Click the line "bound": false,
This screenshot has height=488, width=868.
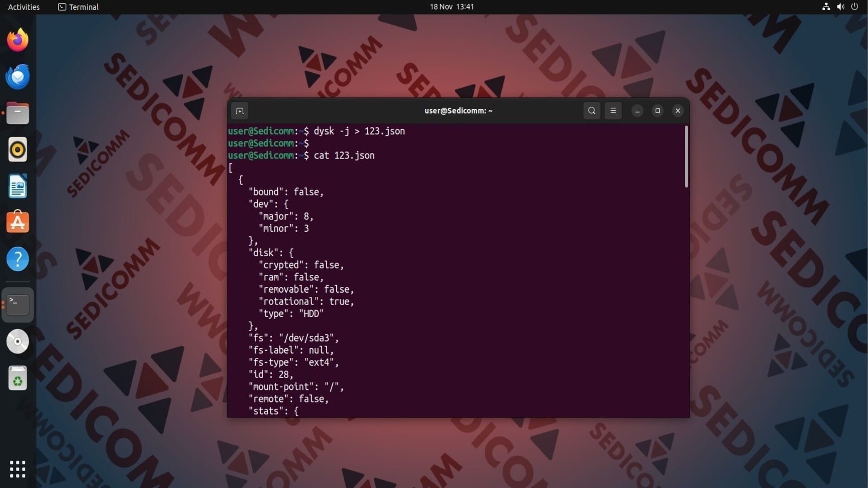[x=286, y=192]
